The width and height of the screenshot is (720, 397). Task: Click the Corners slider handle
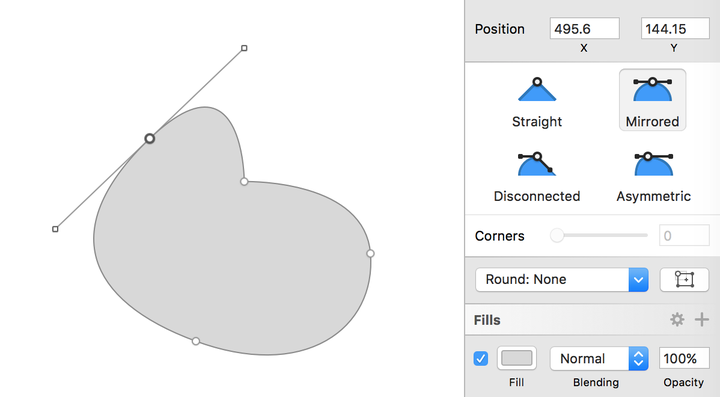557,235
